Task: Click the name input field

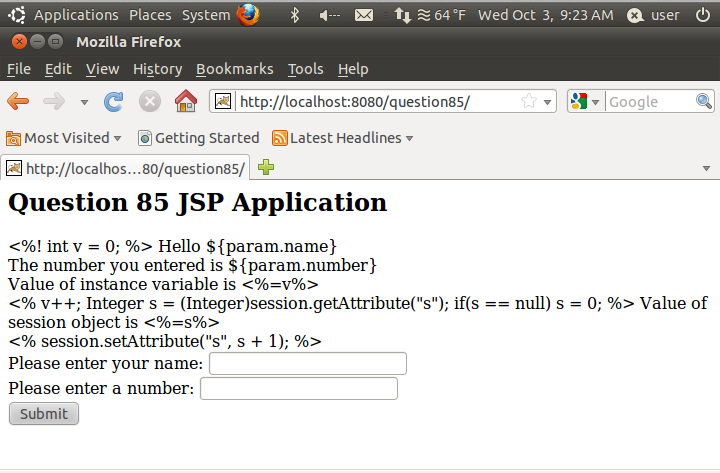Action: pyautogui.click(x=307, y=363)
